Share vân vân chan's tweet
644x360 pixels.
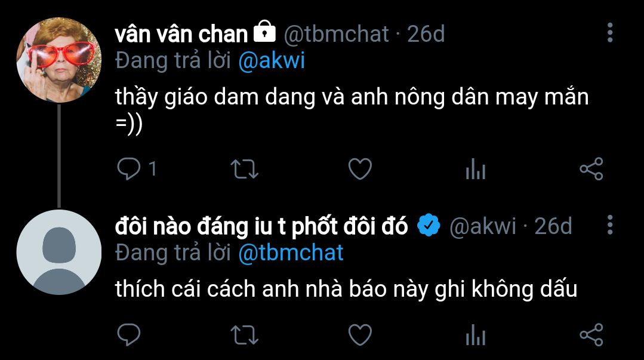point(591,169)
